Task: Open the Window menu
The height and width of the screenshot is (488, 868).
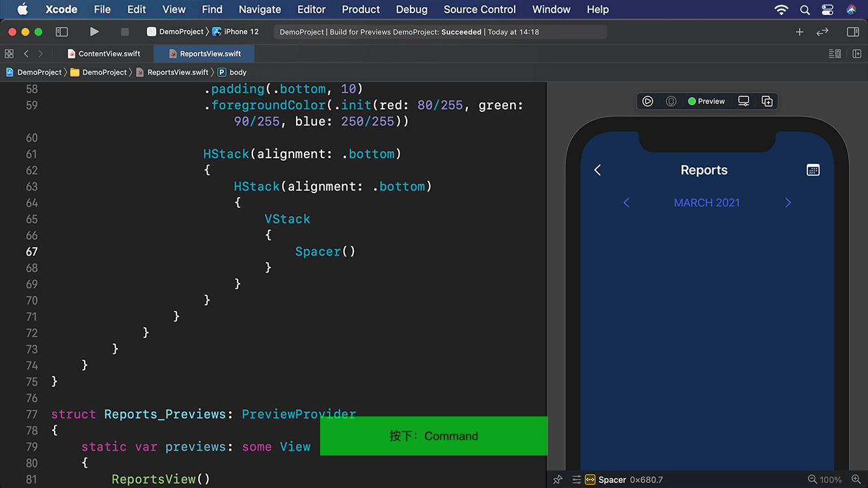Action: pos(551,9)
